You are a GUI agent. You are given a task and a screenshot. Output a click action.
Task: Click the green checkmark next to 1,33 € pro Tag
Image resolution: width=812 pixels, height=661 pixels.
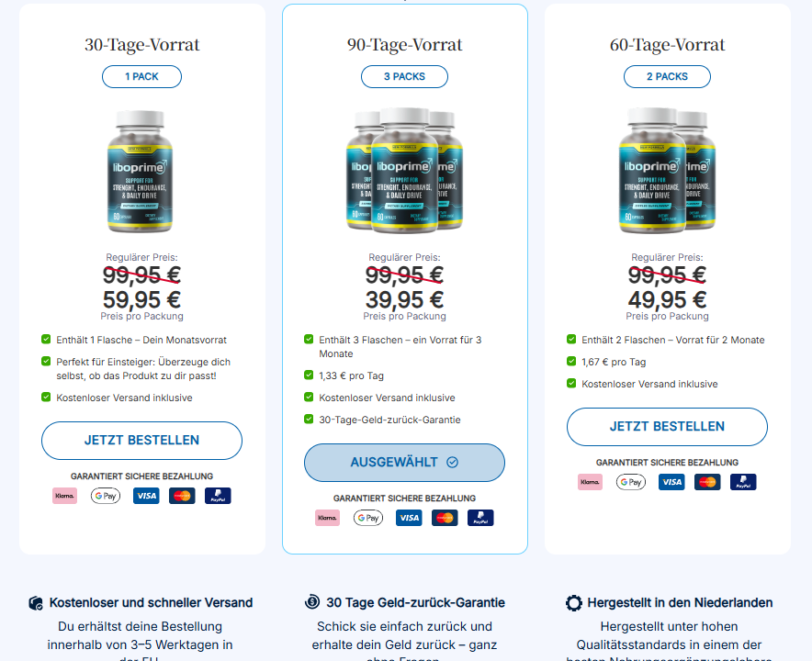tap(309, 375)
